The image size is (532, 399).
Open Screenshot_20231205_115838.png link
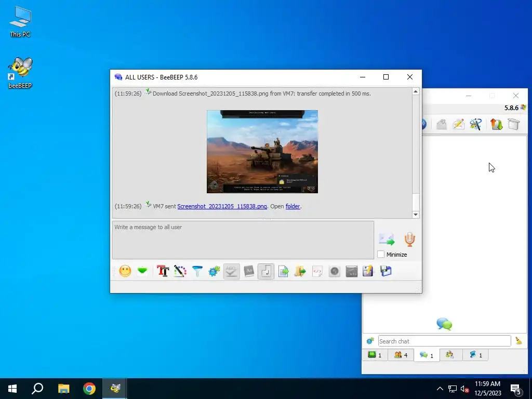(x=222, y=206)
